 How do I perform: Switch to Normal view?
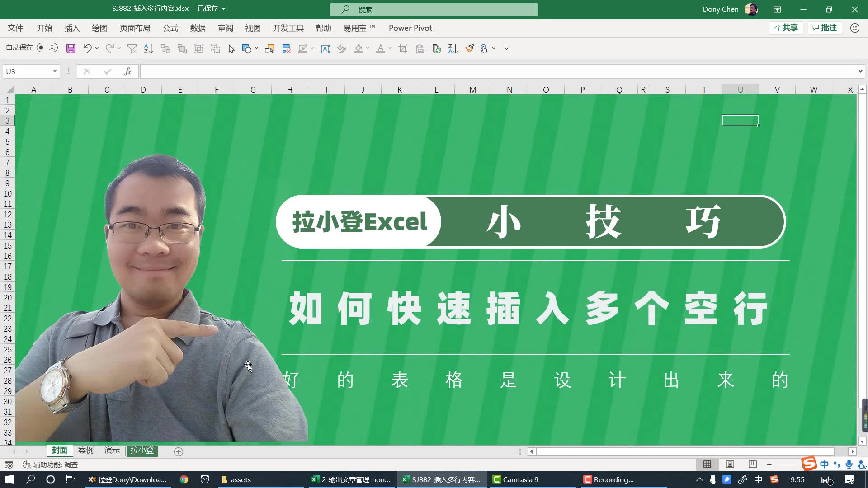[707, 465]
